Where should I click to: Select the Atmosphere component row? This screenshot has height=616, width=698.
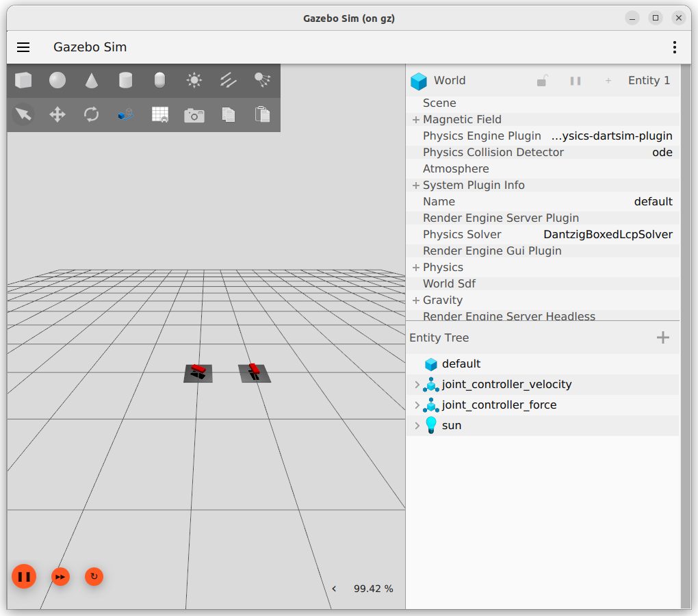tap(543, 169)
